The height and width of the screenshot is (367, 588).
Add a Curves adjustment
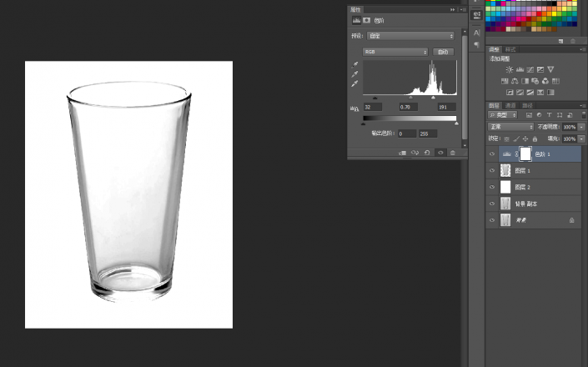pos(530,69)
